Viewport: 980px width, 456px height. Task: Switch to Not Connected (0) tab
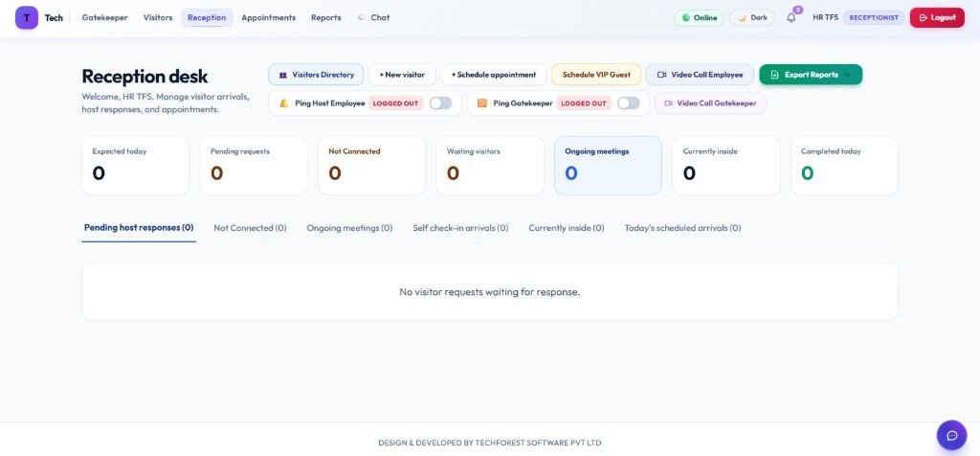[x=250, y=228]
